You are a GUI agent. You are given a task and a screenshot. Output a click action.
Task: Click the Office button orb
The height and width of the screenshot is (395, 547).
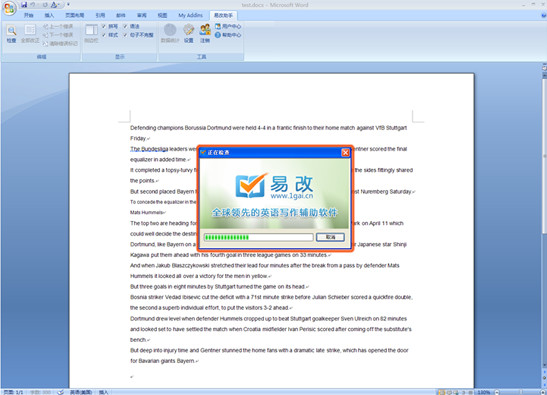click(9, 8)
